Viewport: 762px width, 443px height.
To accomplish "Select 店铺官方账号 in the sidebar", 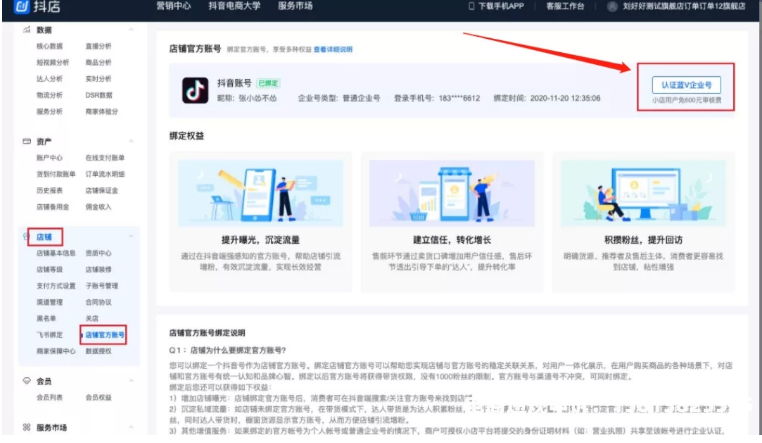I will (106, 335).
